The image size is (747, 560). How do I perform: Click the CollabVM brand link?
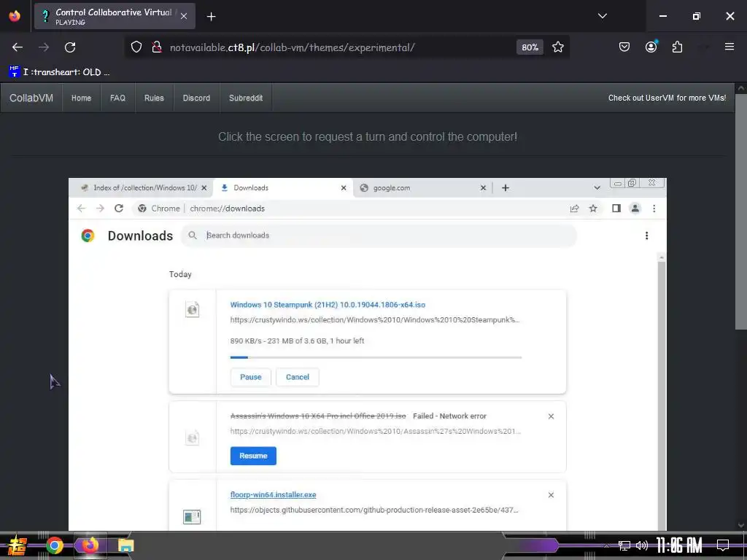coord(31,98)
